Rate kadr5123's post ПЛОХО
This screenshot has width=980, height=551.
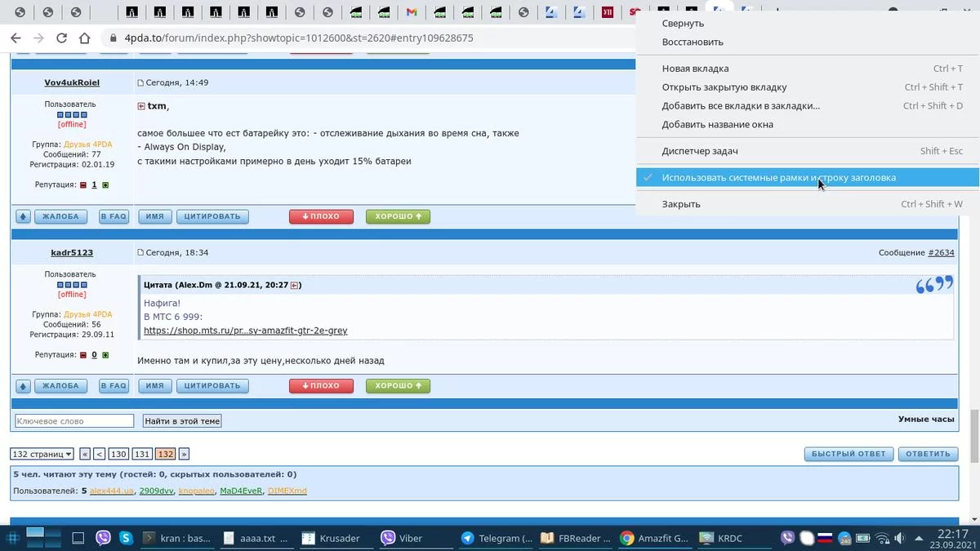click(x=321, y=386)
